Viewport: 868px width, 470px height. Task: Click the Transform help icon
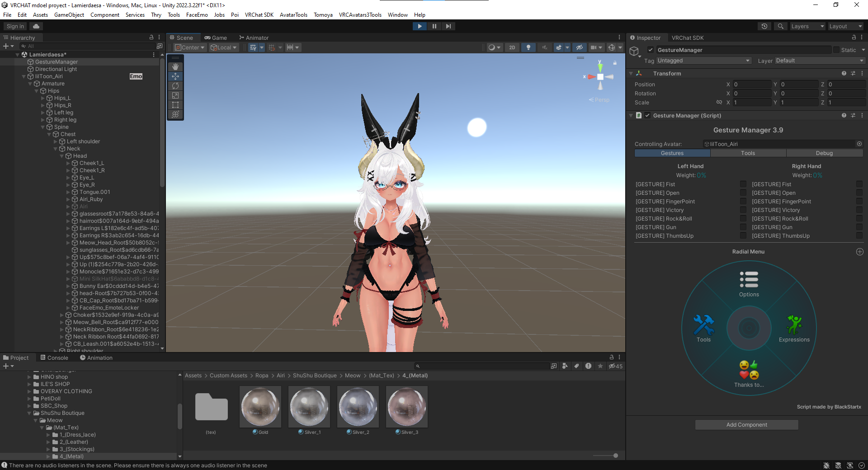tap(844, 73)
